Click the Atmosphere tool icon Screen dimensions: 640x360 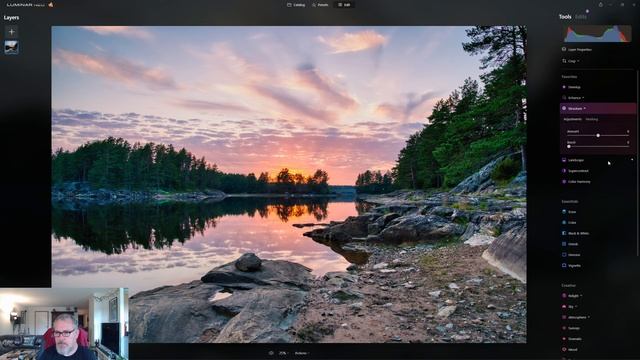(564, 317)
